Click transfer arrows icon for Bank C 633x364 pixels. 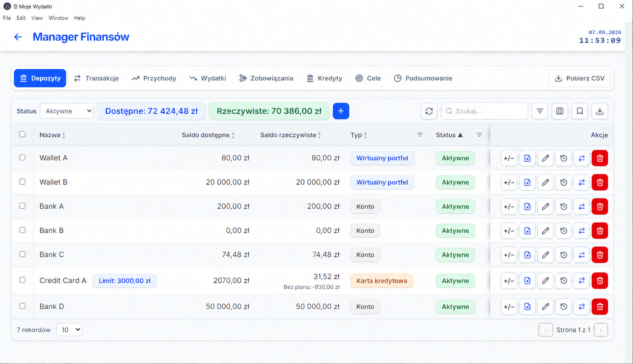[582, 255]
